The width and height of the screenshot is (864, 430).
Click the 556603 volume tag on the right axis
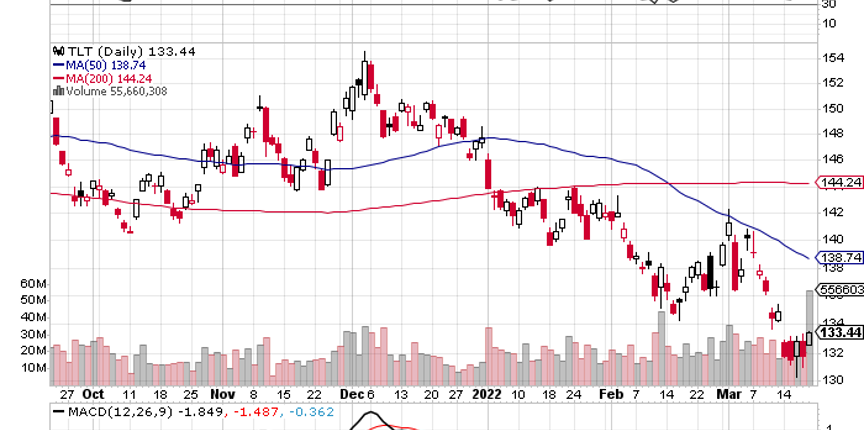(839, 289)
